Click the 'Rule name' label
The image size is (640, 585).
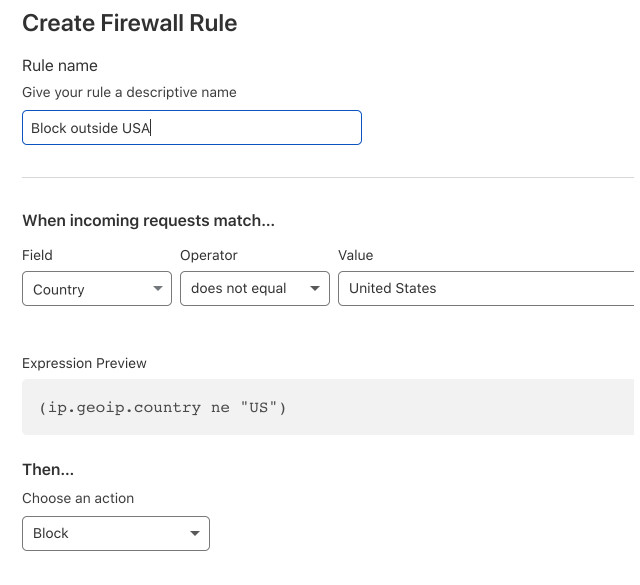(x=60, y=66)
